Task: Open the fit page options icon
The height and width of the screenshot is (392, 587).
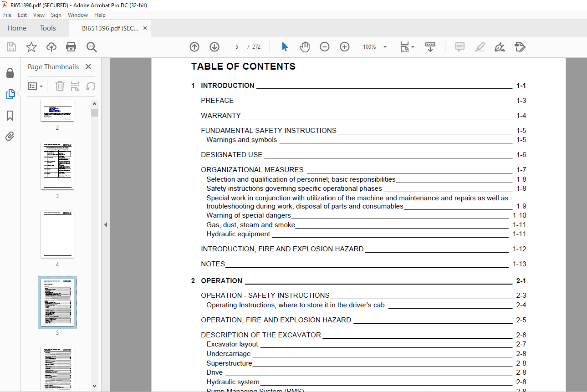Action: 407,46
